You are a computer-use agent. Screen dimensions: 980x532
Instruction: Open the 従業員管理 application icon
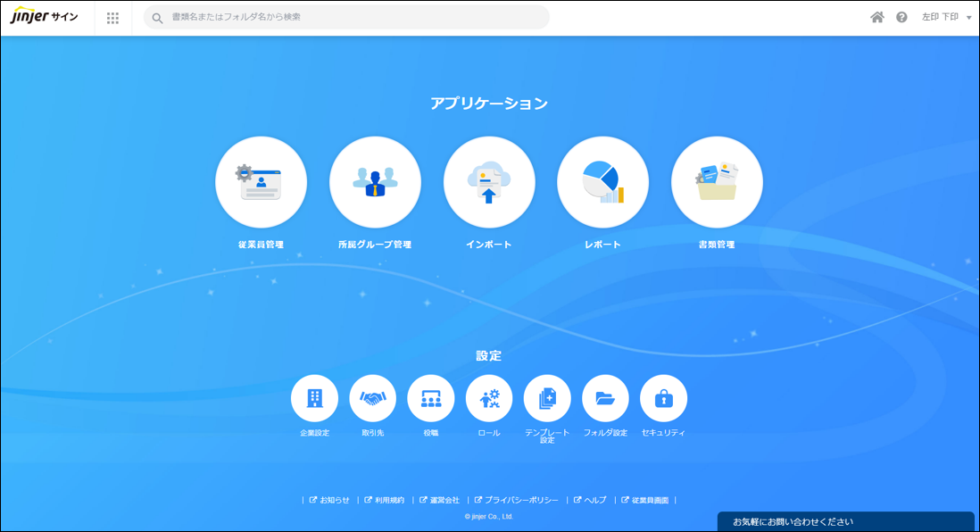click(262, 182)
